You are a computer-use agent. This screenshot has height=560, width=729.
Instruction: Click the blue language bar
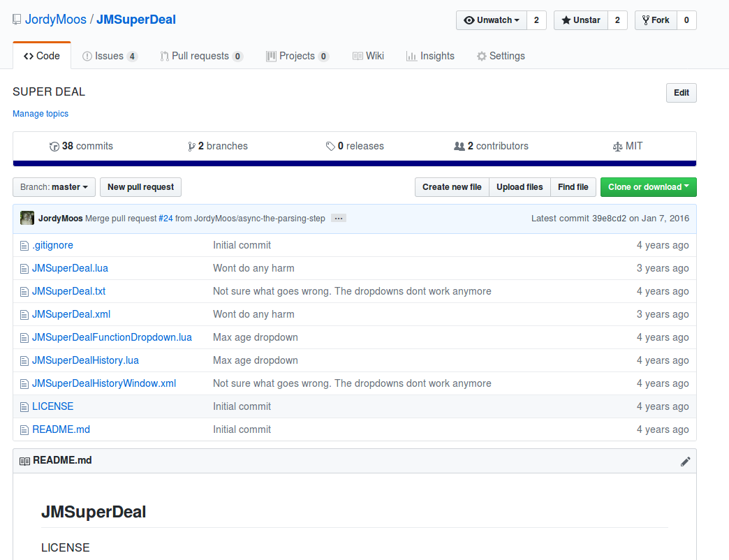pyautogui.click(x=354, y=163)
